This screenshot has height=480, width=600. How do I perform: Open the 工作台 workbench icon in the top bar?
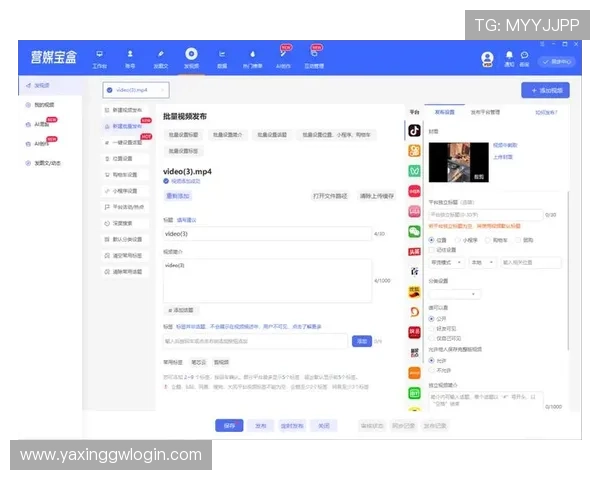point(99,54)
